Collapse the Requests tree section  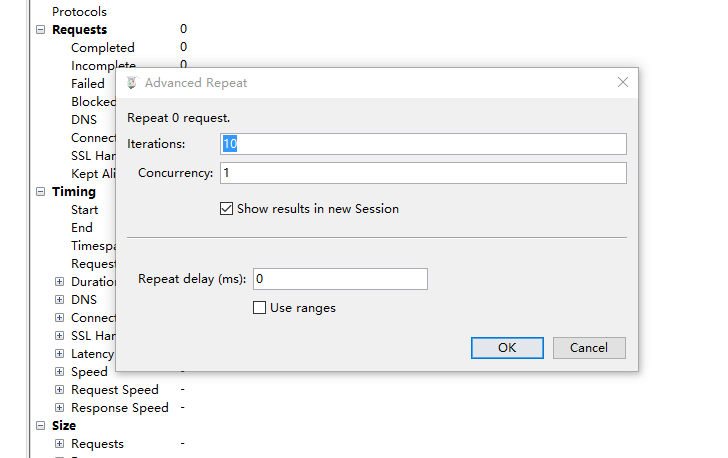pos(41,30)
